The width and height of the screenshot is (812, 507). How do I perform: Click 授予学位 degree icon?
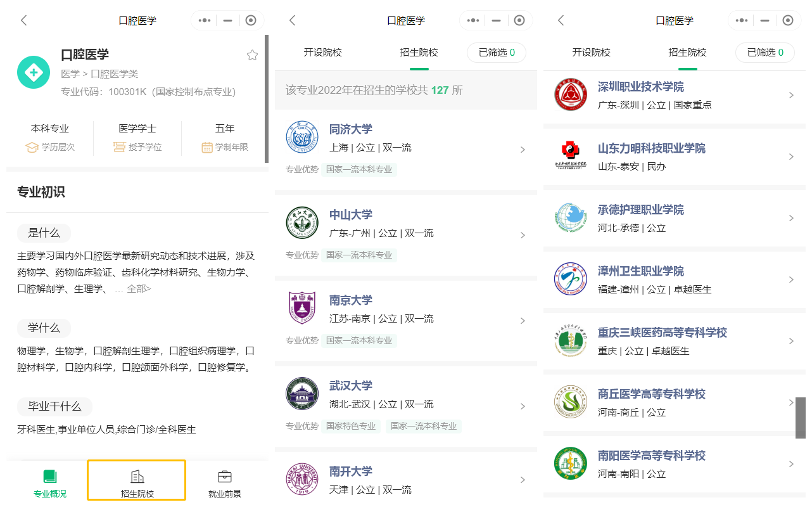coord(119,148)
